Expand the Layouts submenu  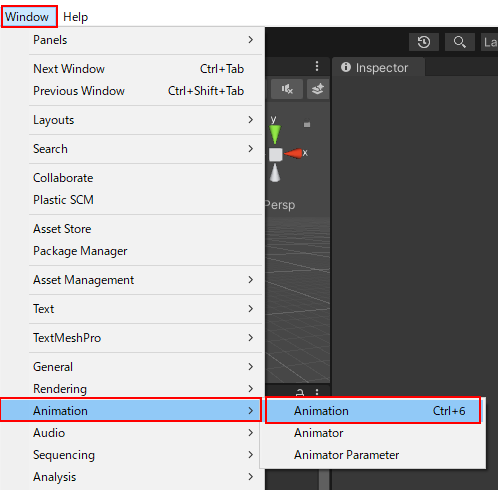[x=132, y=120]
